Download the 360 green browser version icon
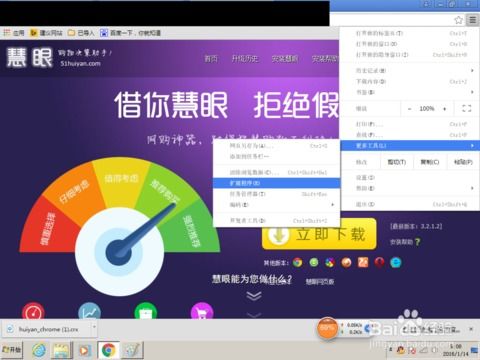The width and height of the screenshot is (480, 360). (x=314, y=263)
